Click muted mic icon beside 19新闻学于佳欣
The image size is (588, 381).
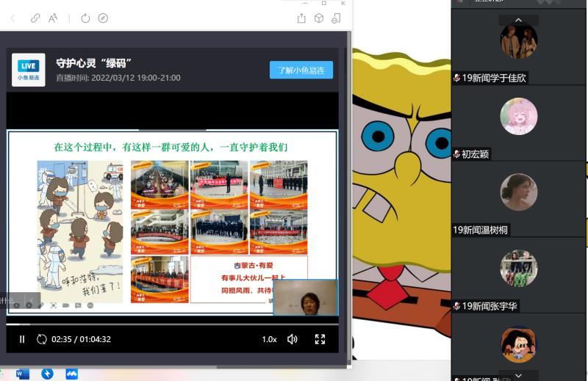click(456, 78)
